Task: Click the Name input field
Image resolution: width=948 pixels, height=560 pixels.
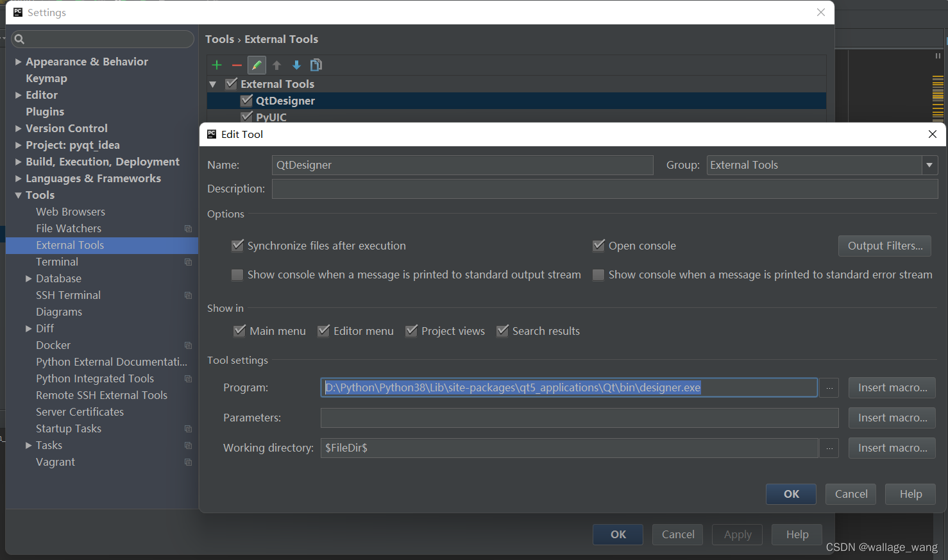Action: (462, 165)
